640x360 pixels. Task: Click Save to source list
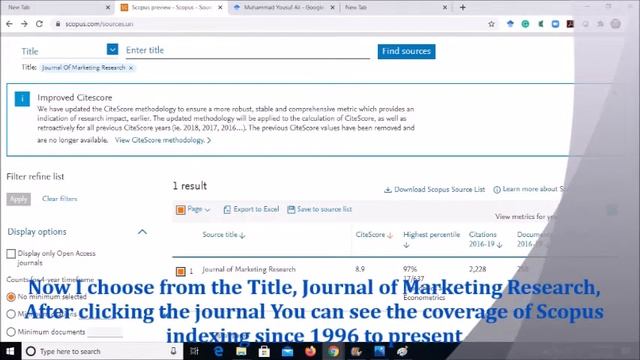[x=320, y=209]
